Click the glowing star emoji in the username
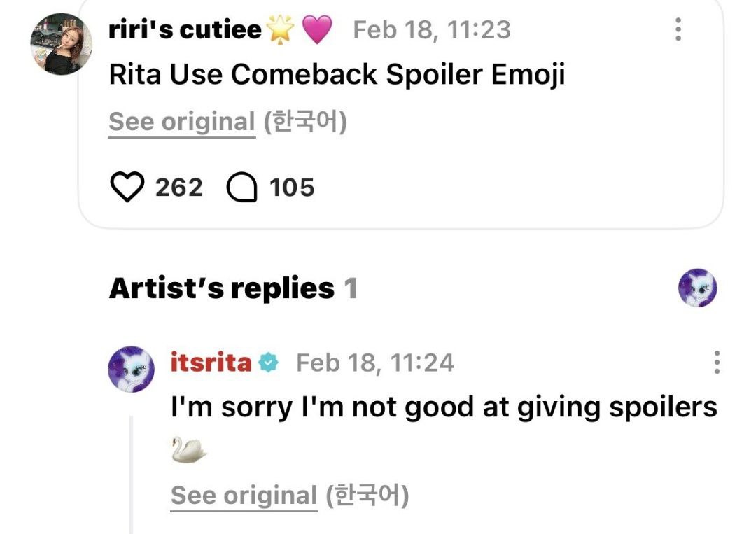This screenshot has width=756, height=534. (281, 30)
